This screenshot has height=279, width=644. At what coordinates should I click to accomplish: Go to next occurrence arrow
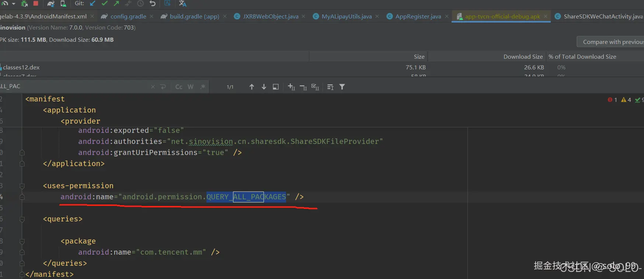click(264, 87)
